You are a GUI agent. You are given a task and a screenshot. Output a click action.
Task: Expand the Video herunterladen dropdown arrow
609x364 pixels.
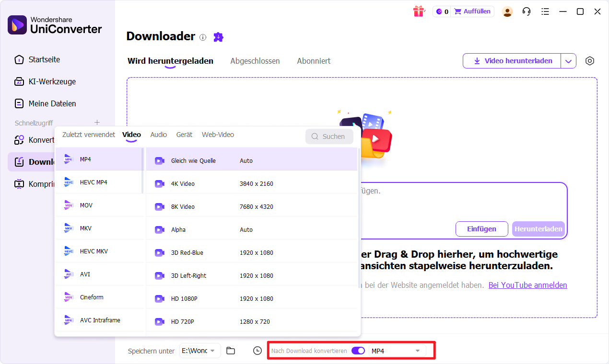coord(569,61)
